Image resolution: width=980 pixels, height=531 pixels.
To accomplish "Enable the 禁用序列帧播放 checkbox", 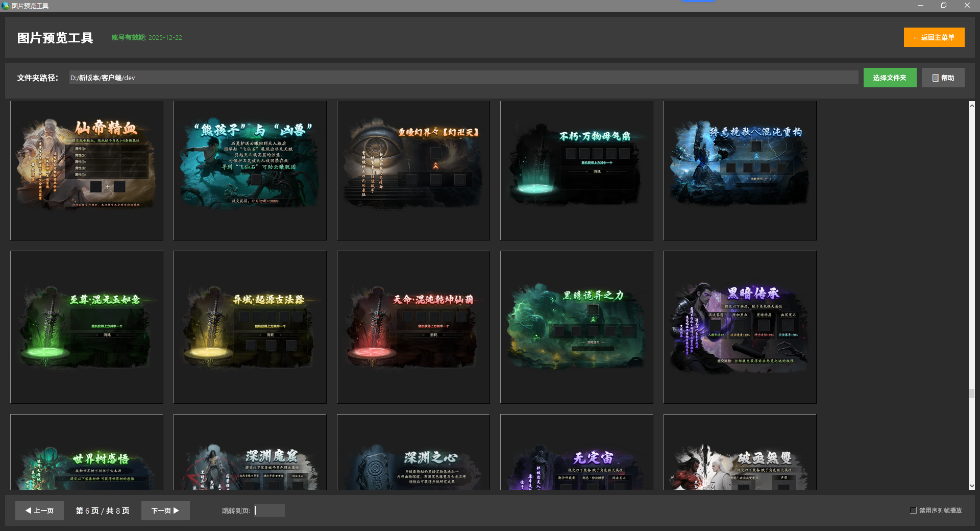I will (x=913, y=511).
